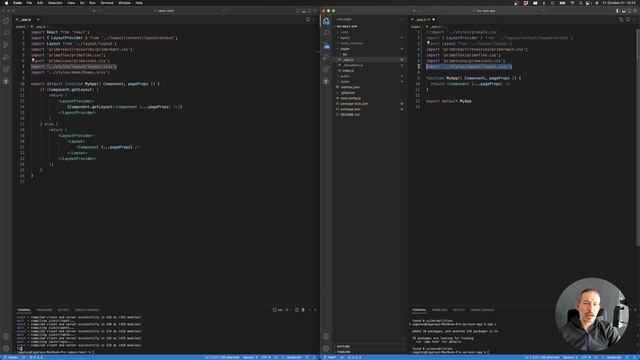640x360 pixels.
Task: Open More Actions menu of right editor
Action: 634,19
